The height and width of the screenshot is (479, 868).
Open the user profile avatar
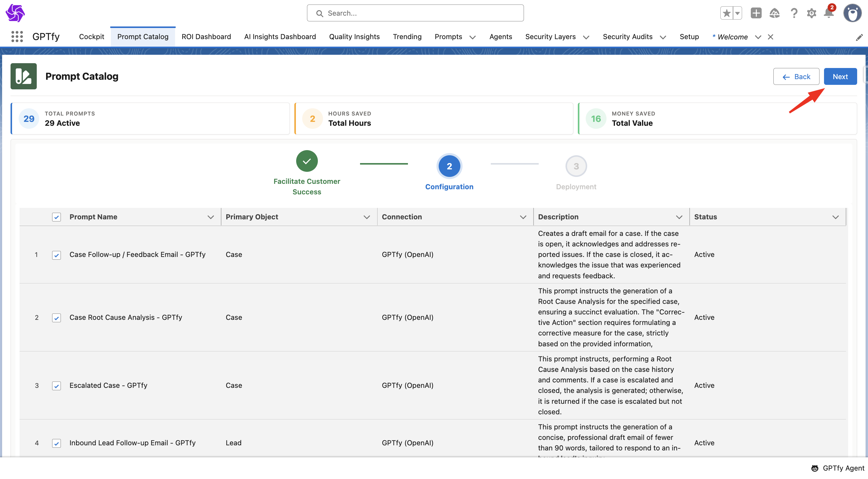click(x=853, y=13)
